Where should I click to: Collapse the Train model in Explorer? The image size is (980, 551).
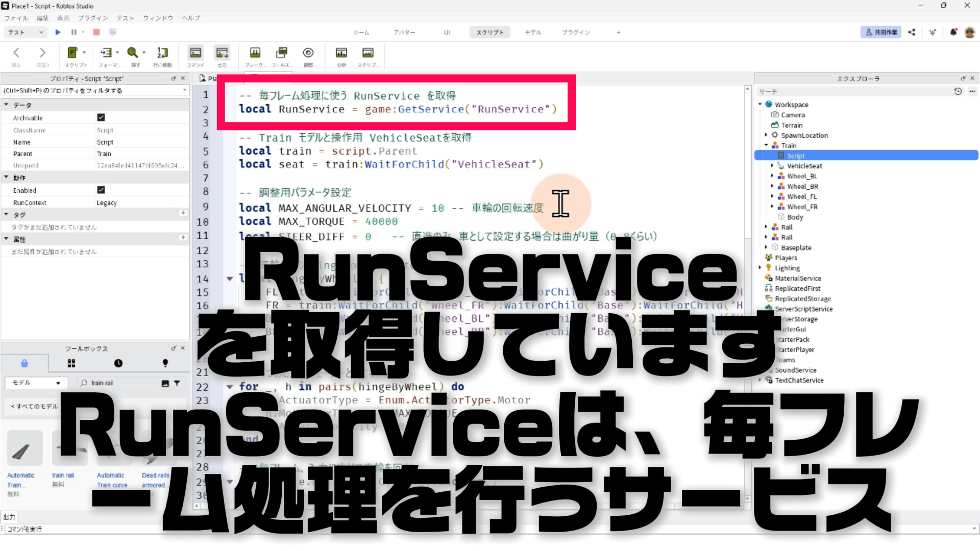766,145
